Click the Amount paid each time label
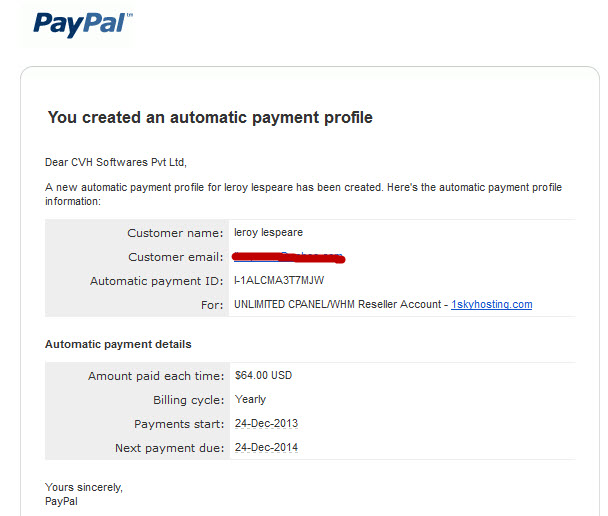 pos(156,376)
